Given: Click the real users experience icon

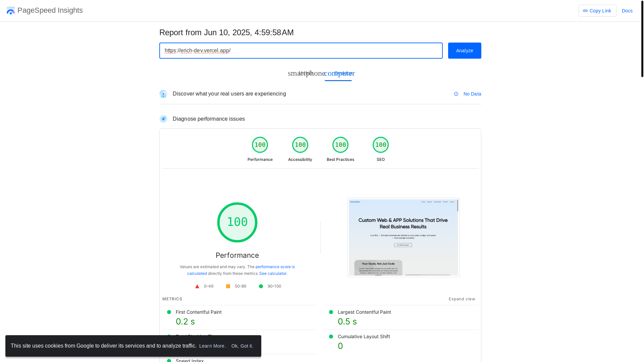Looking at the screenshot, I should click(x=163, y=94).
